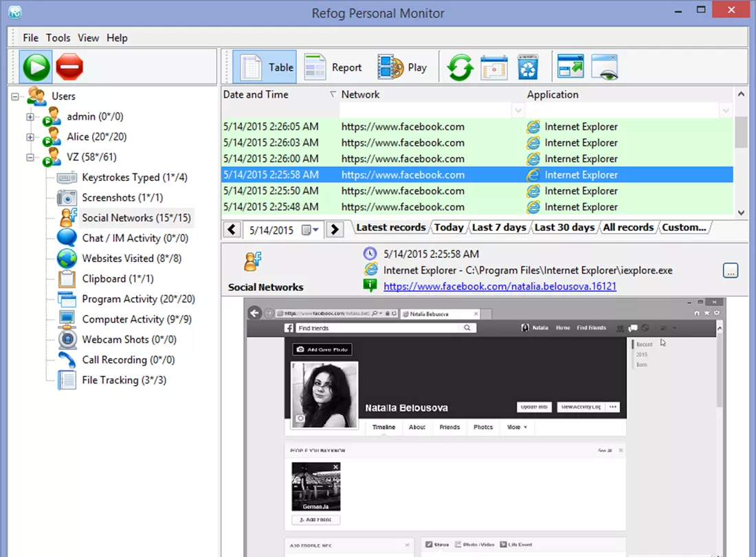Open the 5/14/2015 date picker dropdown

pyautogui.click(x=310, y=230)
